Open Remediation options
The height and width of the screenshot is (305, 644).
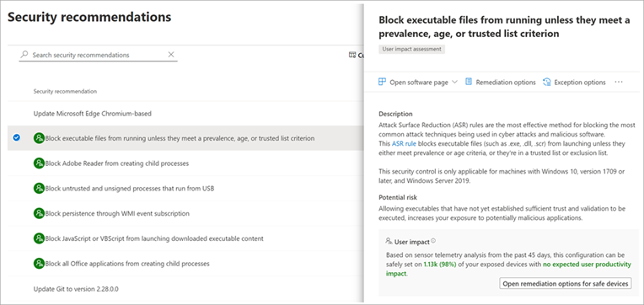pos(500,82)
